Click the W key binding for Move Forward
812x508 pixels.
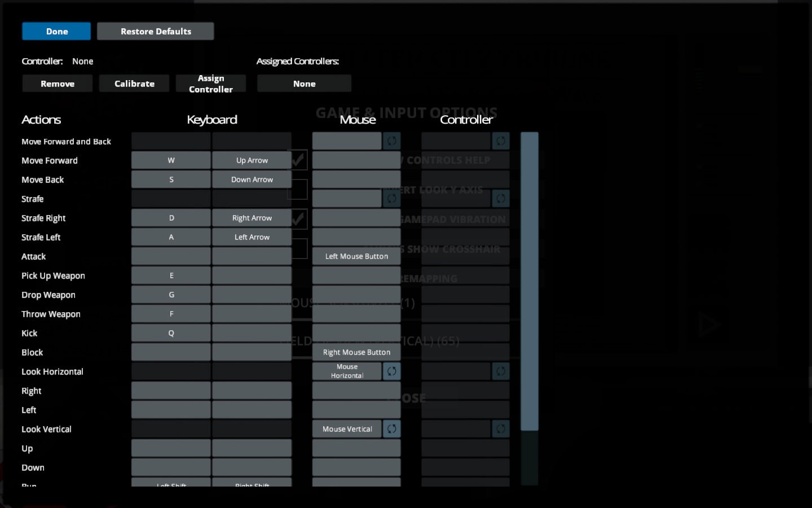click(x=171, y=160)
